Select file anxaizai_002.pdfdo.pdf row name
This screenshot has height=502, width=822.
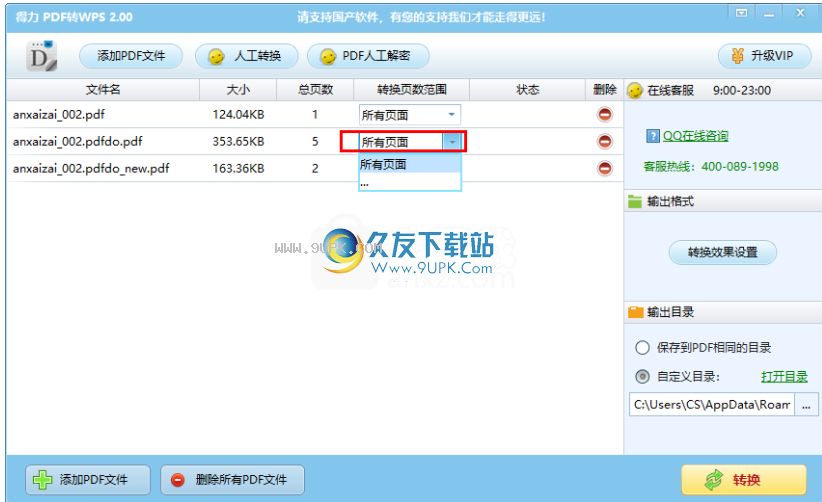point(78,141)
